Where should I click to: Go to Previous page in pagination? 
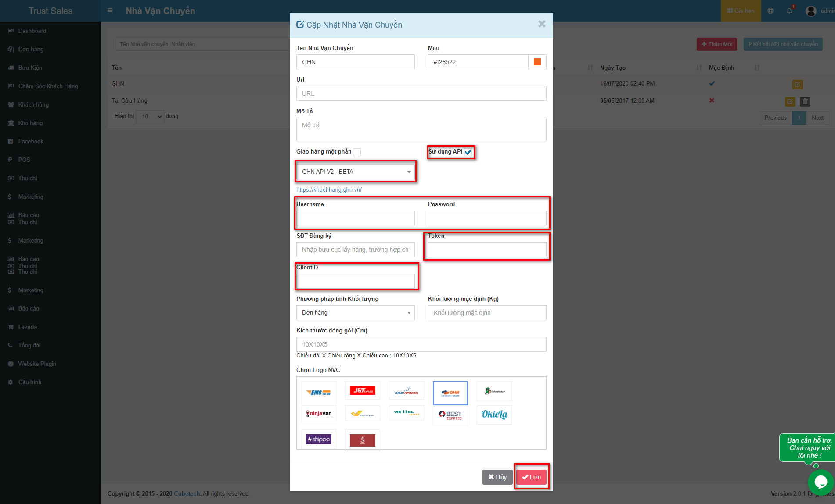775,118
